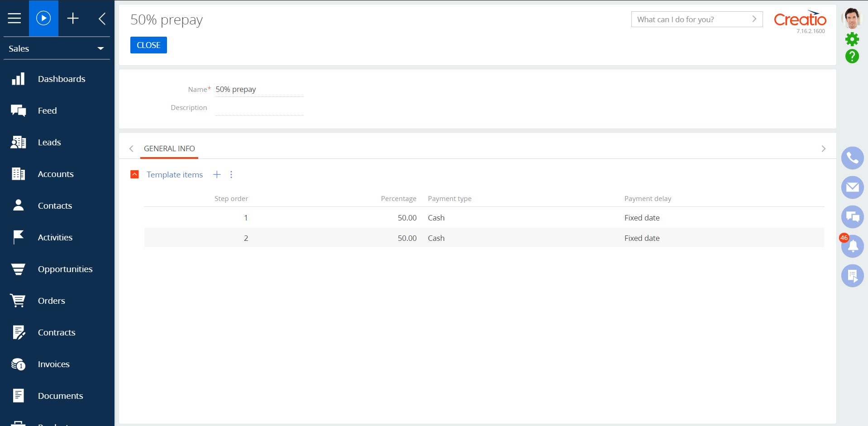Viewport: 868px width, 426px height.
Task: Open system designer gear icon
Action: 852,39
